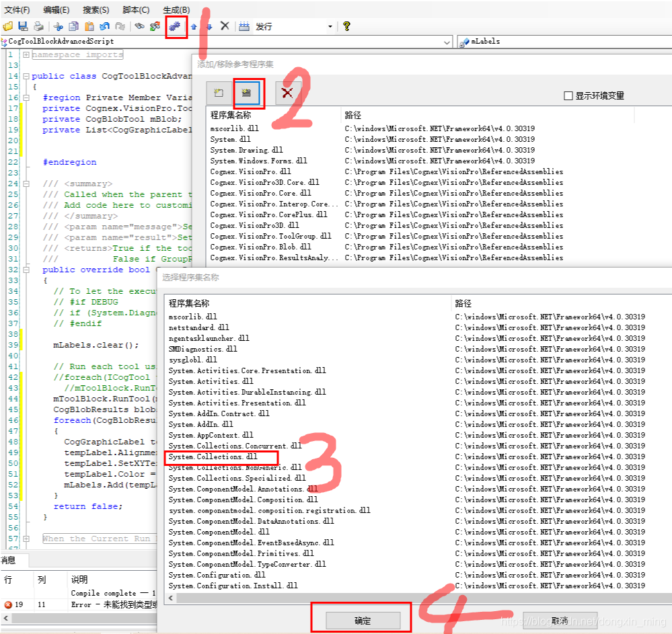
Task: Select System.Collections.Specialized.dll row
Action: point(237,478)
